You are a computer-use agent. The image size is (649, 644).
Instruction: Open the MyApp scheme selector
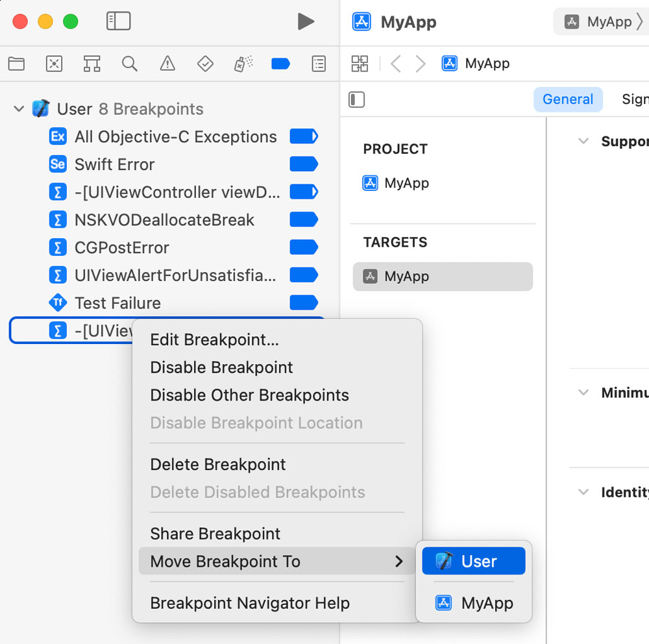[601, 21]
